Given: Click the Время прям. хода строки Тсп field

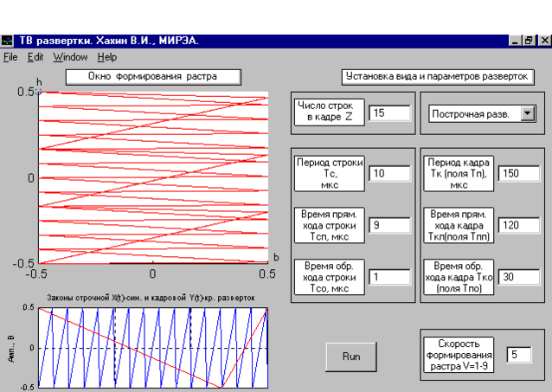Looking at the screenshot, I should point(389,225).
